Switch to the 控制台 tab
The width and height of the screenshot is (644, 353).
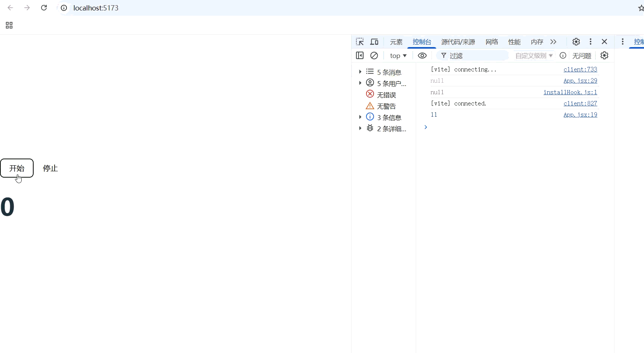[x=422, y=42]
